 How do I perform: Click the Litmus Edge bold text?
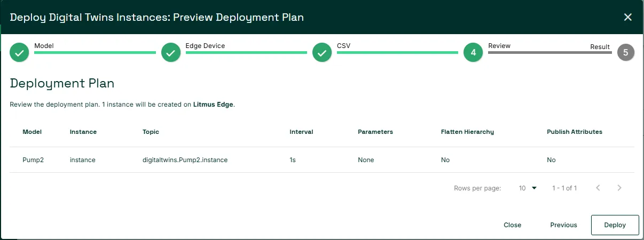click(213, 105)
